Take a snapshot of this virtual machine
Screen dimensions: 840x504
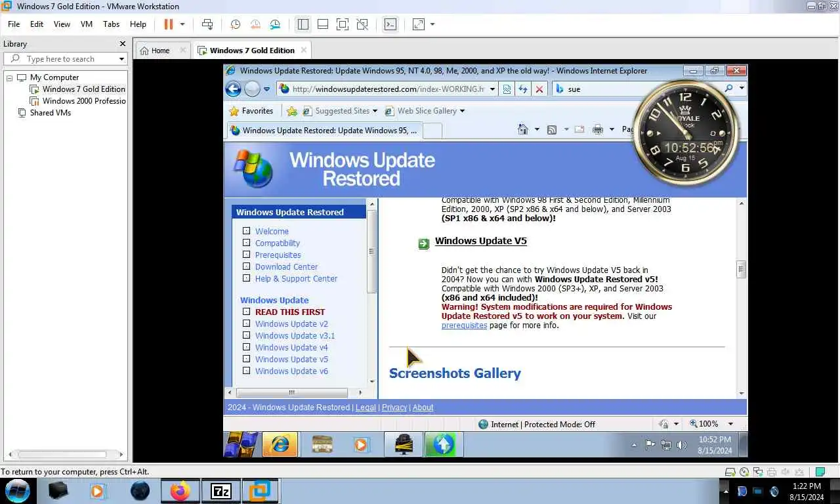(x=235, y=24)
